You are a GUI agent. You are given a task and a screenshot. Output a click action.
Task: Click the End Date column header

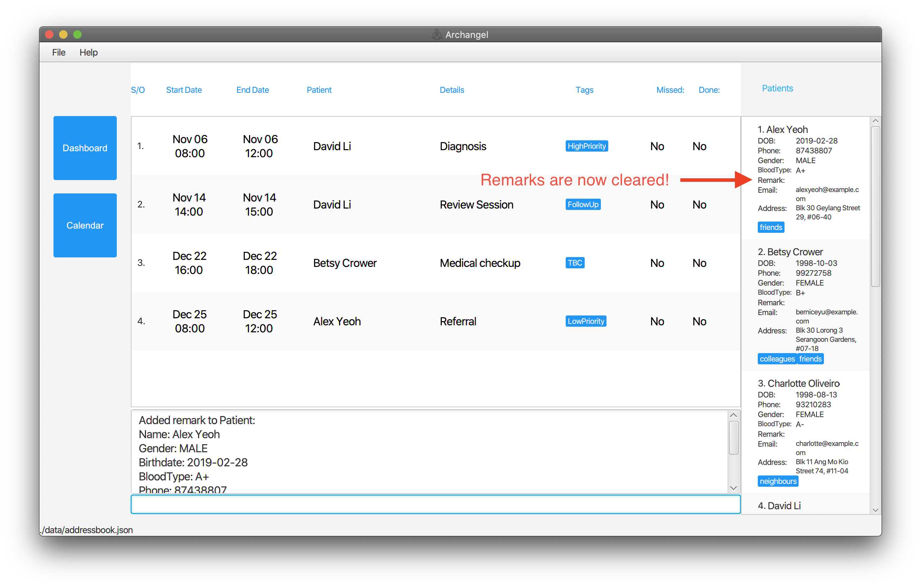(253, 90)
